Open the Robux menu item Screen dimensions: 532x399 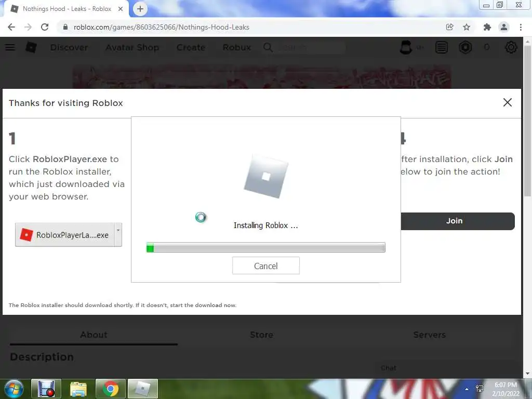pyautogui.click(x=237, y=47)
